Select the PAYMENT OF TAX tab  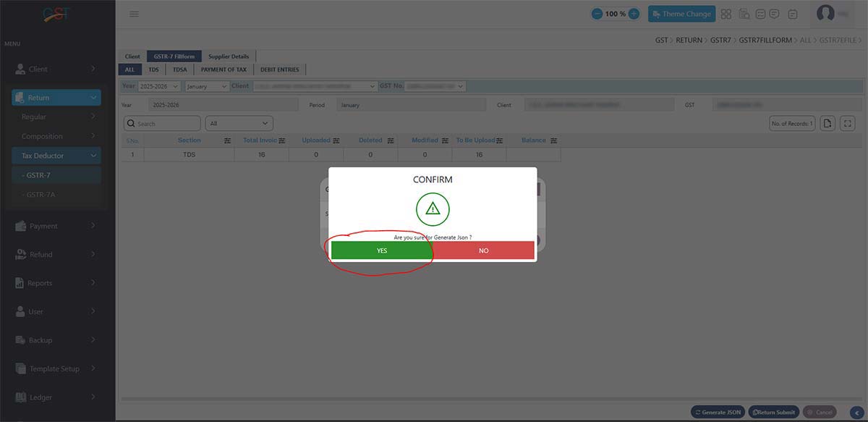pos(224,69)
